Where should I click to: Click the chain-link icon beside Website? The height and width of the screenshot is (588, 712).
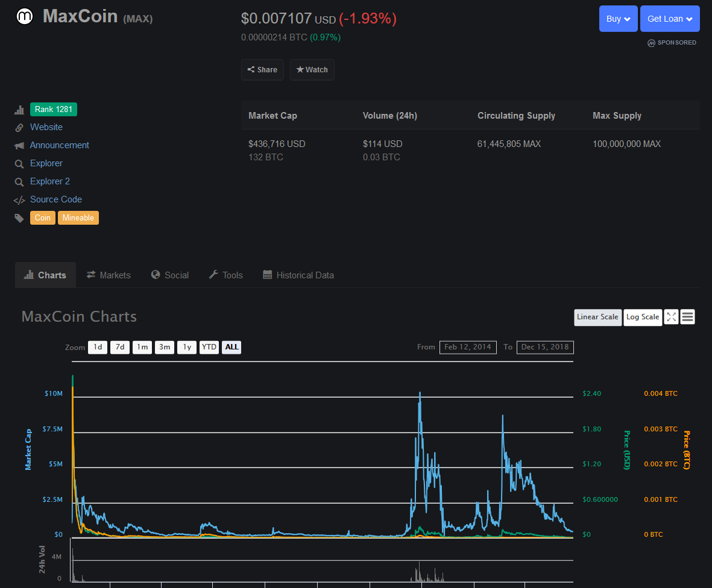point(19,128)
